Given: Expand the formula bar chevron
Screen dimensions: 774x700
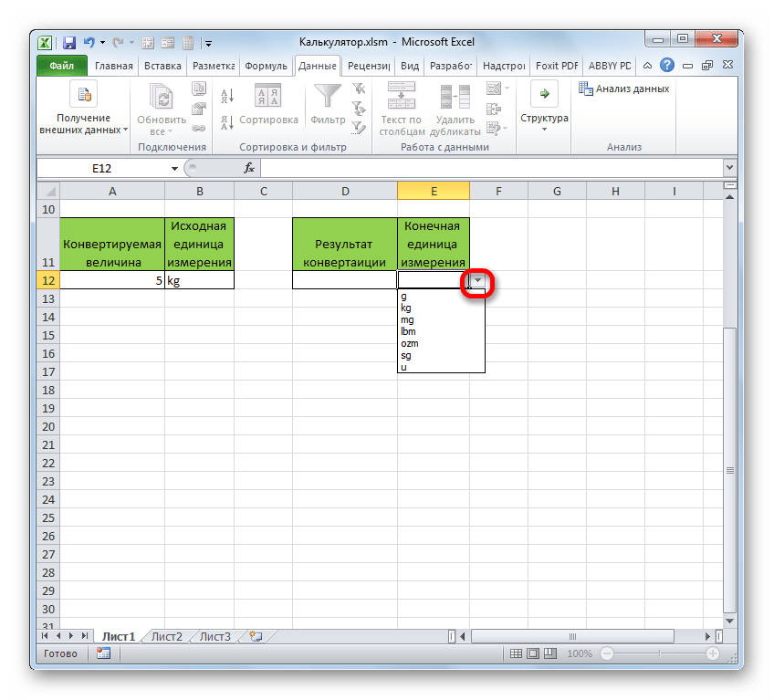Looking at the screenshot, I should (x=729, y=168).
